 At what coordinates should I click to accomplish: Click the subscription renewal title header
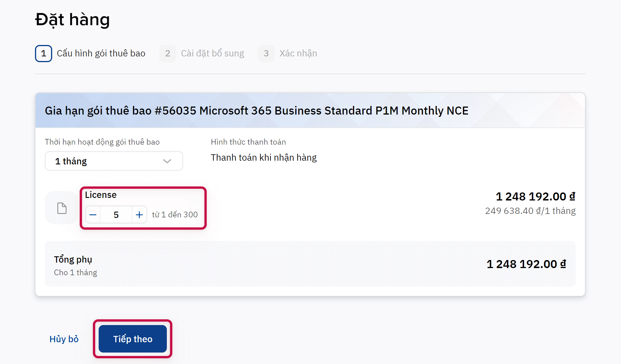(x=257, y=111)
